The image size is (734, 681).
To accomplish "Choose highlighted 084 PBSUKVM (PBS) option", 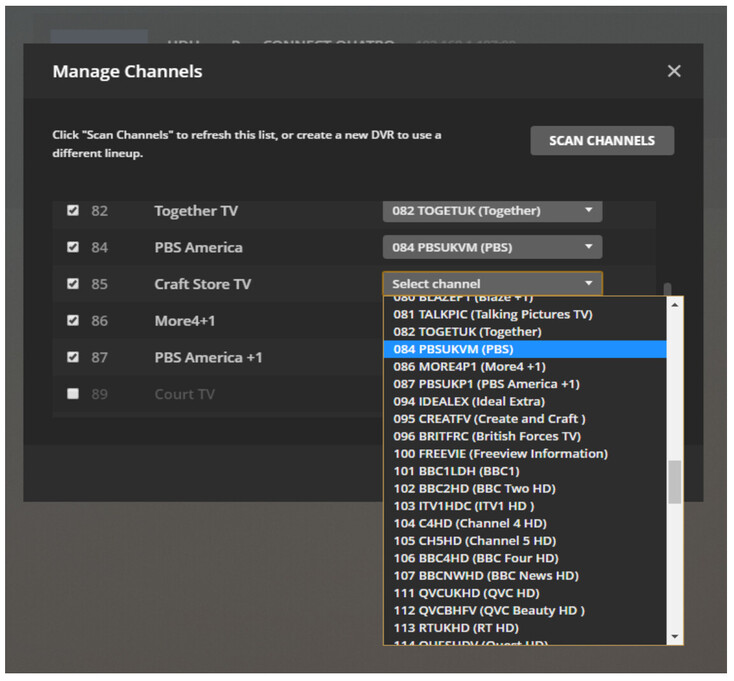I will click(524, 349).
